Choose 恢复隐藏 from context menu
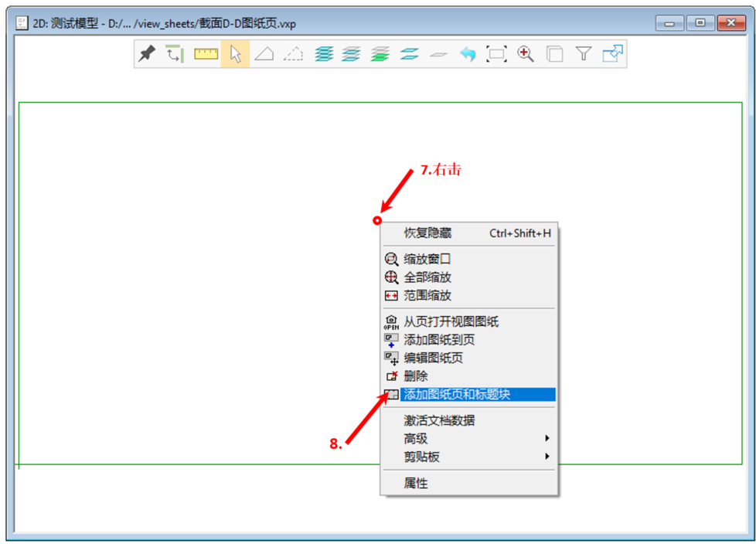Screen dimensions: 756x547 468,233
